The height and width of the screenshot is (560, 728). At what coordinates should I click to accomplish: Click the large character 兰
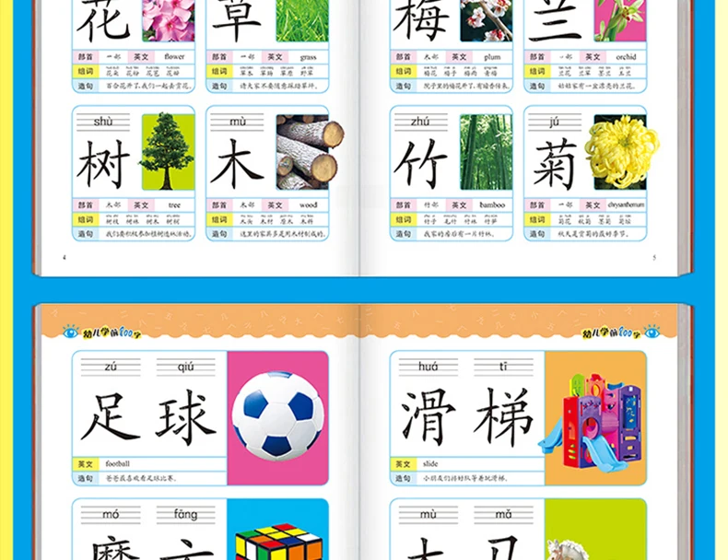pos(555,21)
